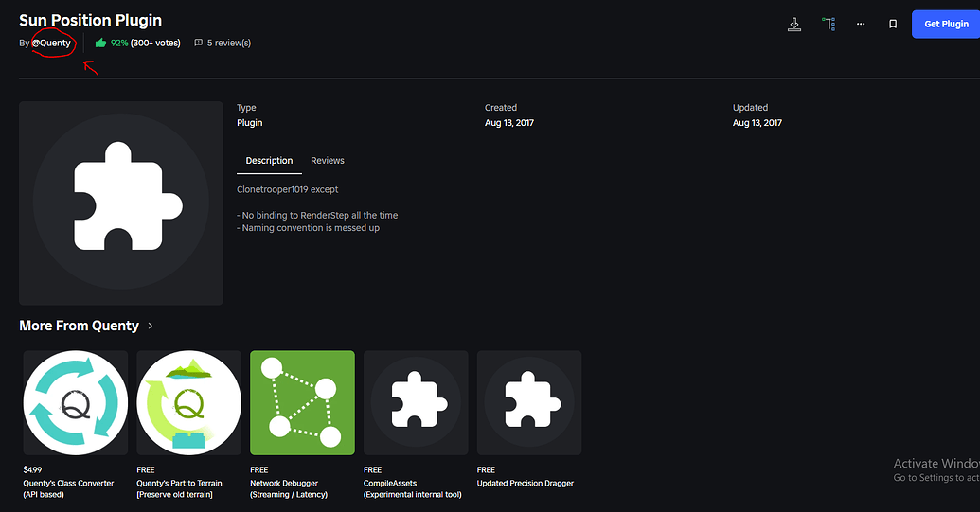This screenshot has height=512, width=980.
Task: Click the 5 review(s) link
Action: tap(229, 44)
